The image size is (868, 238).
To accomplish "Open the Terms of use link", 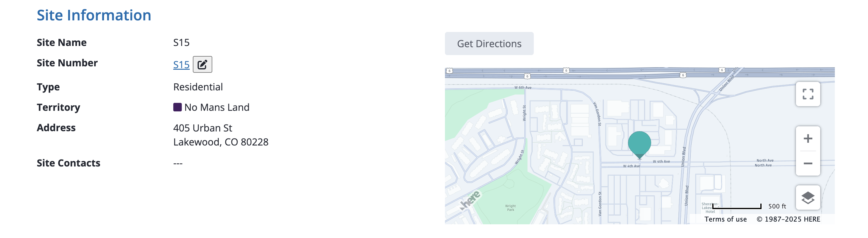I will click(x=725, y=219).
